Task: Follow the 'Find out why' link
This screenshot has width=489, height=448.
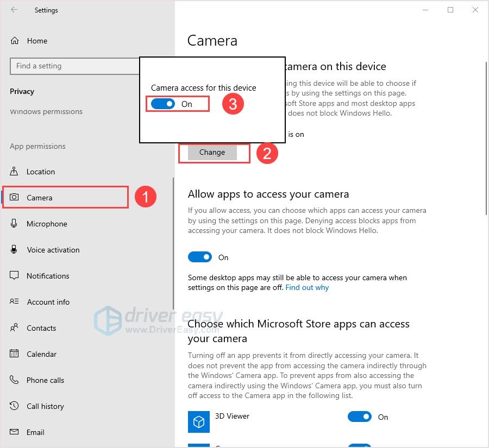Action: point(307,287)
